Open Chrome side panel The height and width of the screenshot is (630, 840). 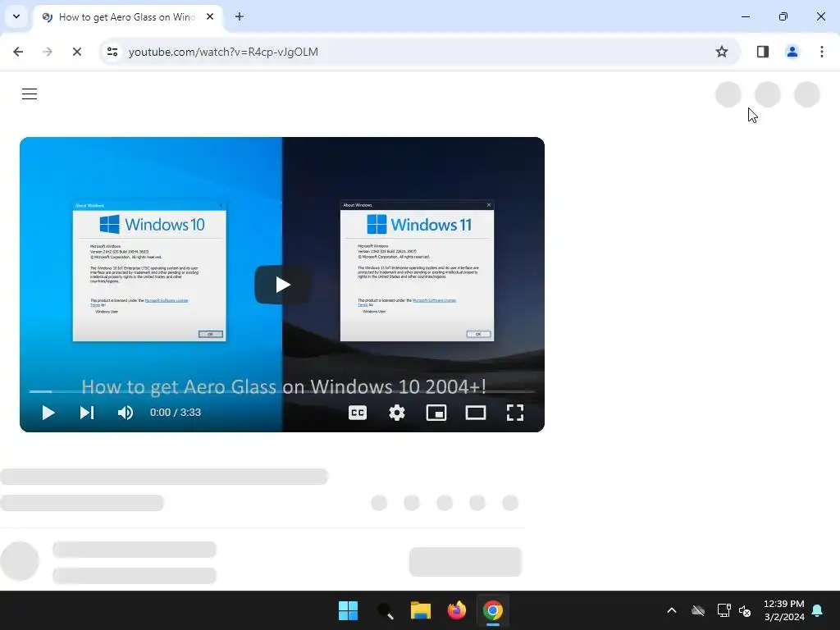(763, 52)
